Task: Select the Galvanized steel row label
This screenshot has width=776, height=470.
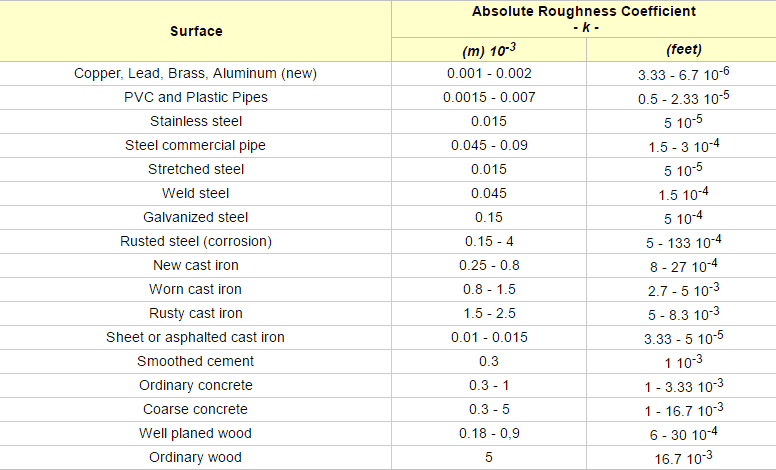Action: (x=195, y=218)
